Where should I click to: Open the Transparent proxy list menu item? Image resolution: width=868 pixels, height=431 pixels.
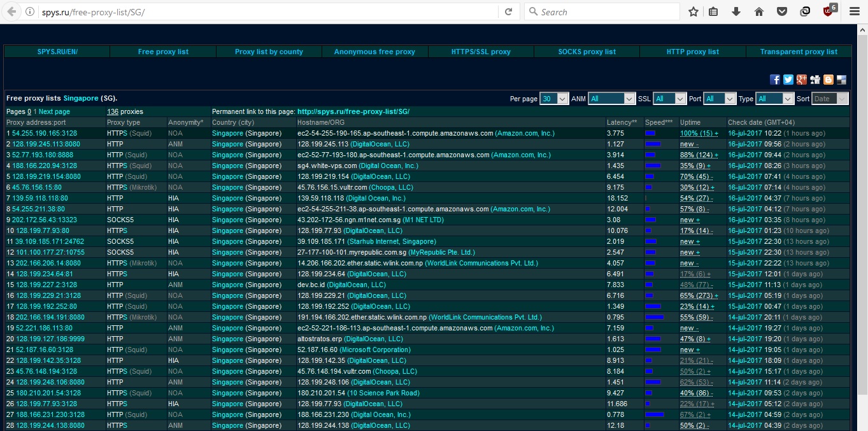point(799,52)
